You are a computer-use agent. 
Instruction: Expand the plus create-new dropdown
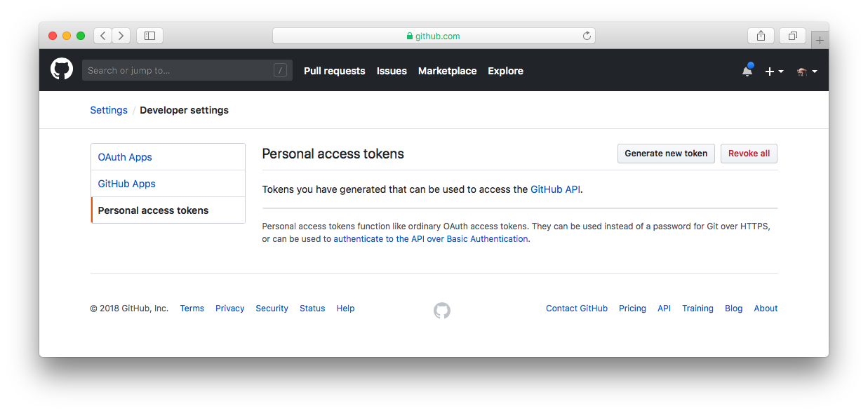click(x=774, y=72)
